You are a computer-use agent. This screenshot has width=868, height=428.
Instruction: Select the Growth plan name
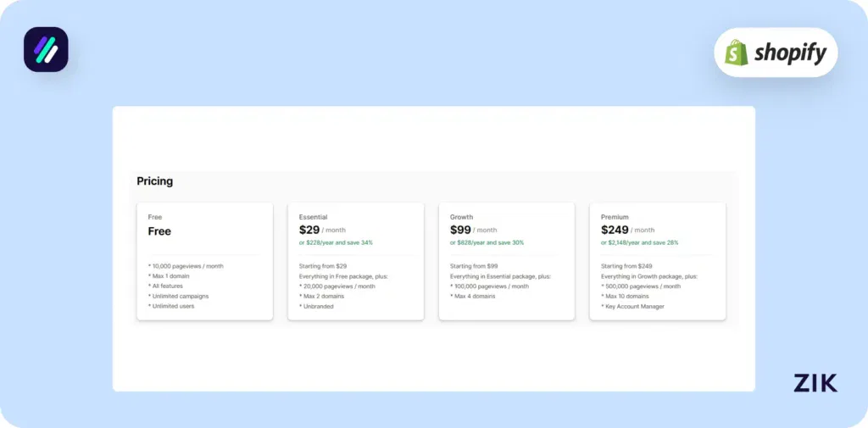462,217
